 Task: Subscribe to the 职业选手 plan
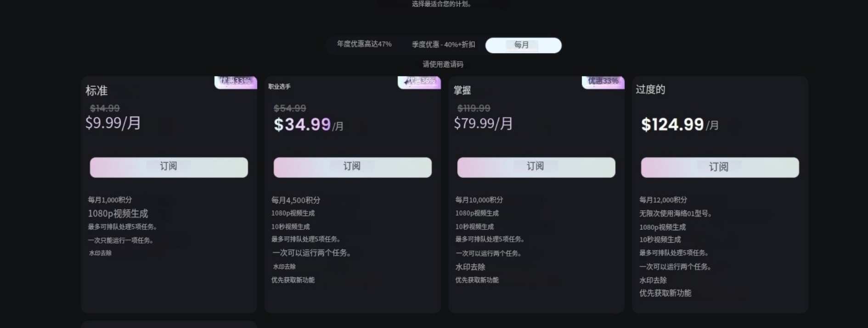pos(352,167)
